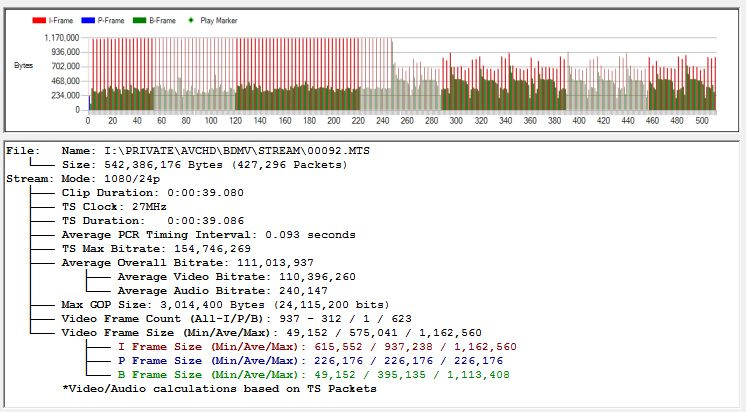Select the TS Duration 0:00:39.086 row
The height and width of the screenshot is (412, 746).
coord(153,221)
